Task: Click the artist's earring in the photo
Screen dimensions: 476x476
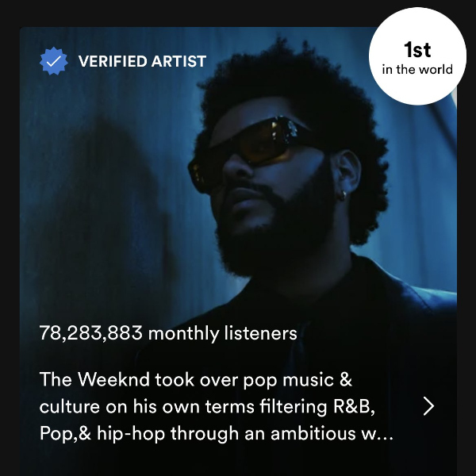Action: pyautogui.click(x=343, y=195)
